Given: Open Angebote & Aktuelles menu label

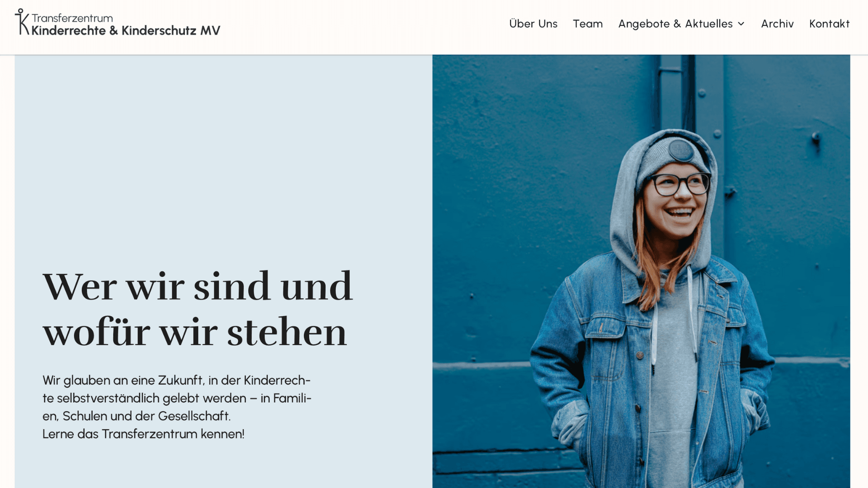Looking at the screenshot, I should coord(675,24).
